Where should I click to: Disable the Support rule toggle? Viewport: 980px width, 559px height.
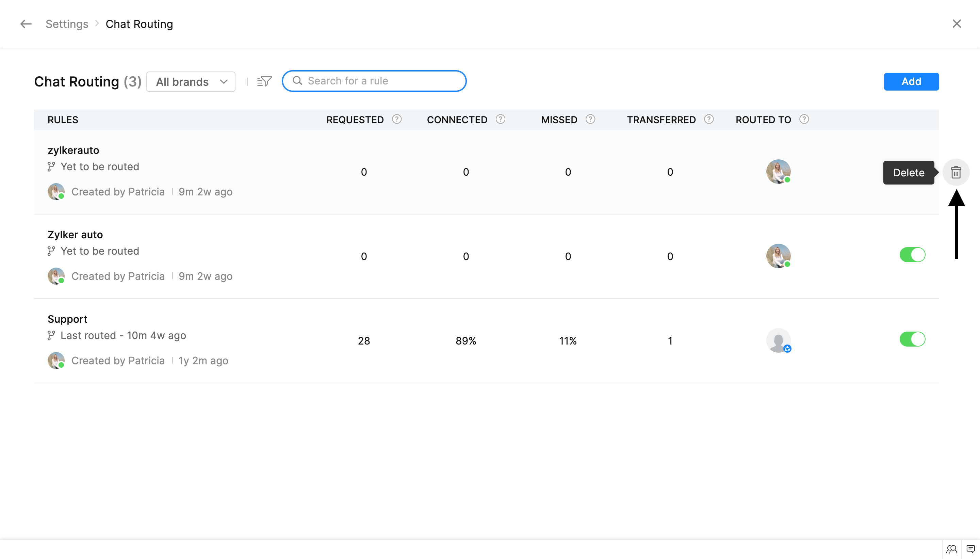(x=912, y=339)
